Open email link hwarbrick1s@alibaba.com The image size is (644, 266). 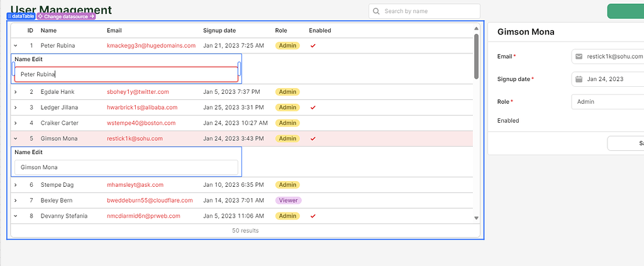(142, 108)
